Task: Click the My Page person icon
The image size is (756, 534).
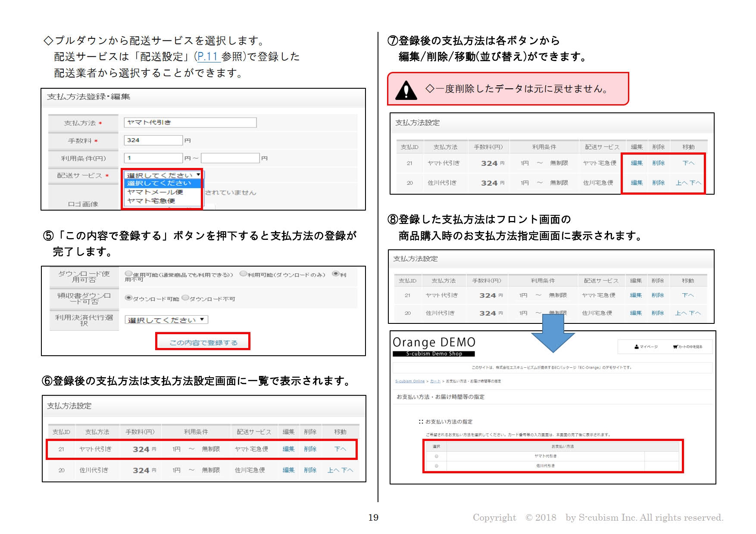Action: click(636, 347)
